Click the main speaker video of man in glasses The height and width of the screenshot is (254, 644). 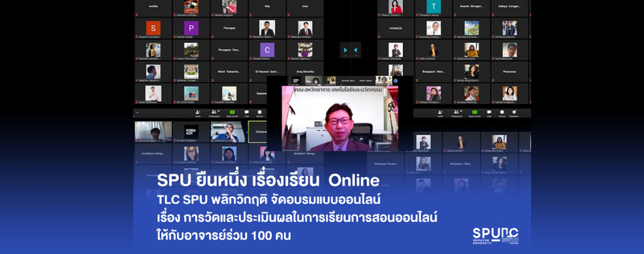[x=340, y=118]
